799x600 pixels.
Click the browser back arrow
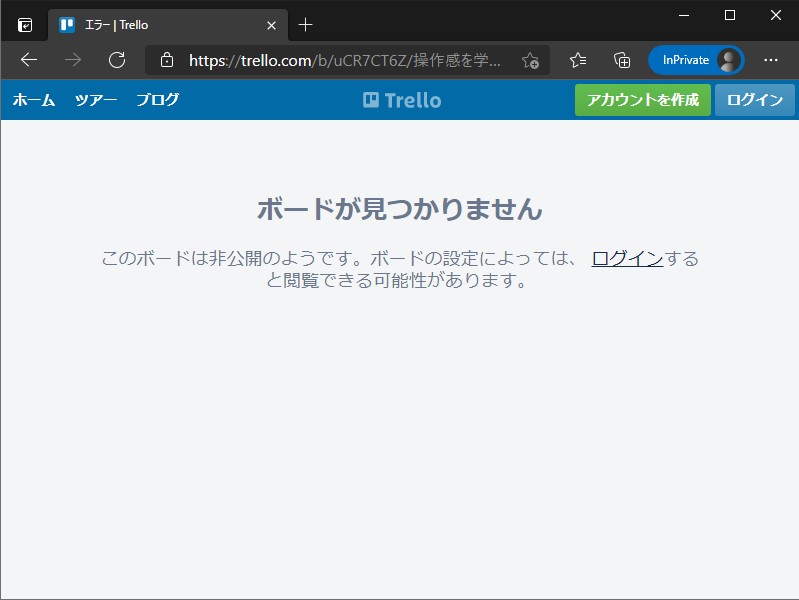[29, 60]
